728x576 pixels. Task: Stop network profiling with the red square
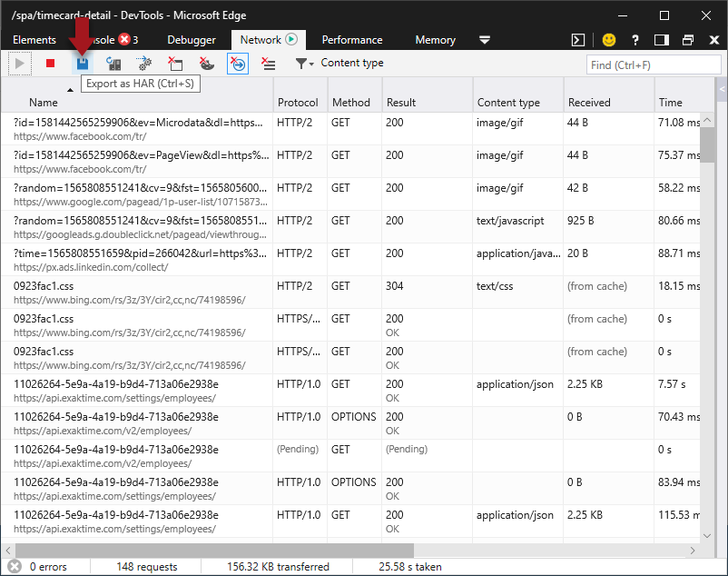pyautogui.click(x=50, y=64)
